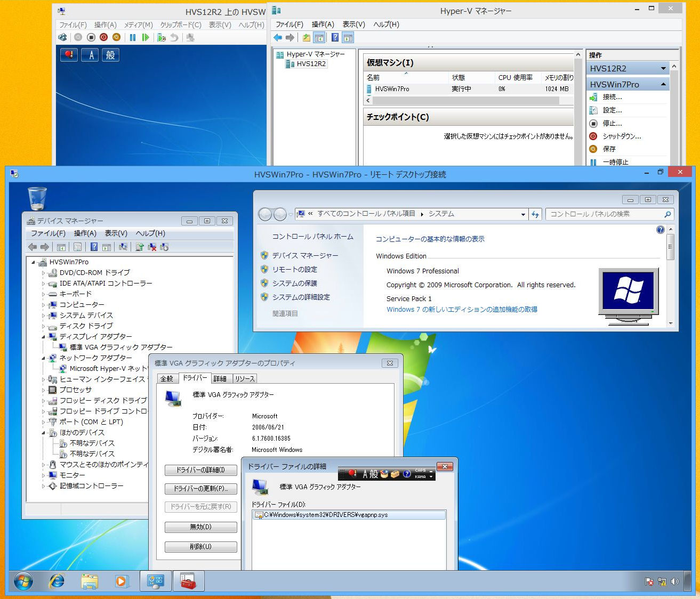The width and height of the screenshot is (700, 599).
Task: Select HVS12R2 node in Hyper-V tree
Action: [311, 64]
